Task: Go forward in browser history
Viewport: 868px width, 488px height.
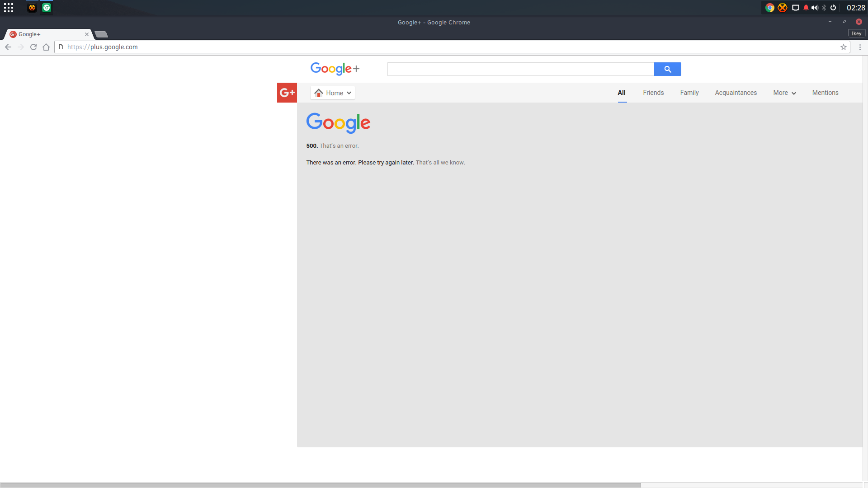Action: (21, 47)
